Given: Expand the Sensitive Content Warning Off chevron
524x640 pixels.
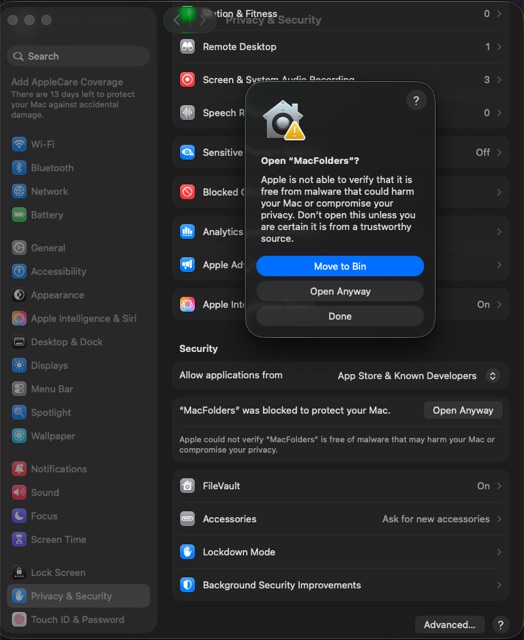Looking at the screenshot, I should [499, 152].
